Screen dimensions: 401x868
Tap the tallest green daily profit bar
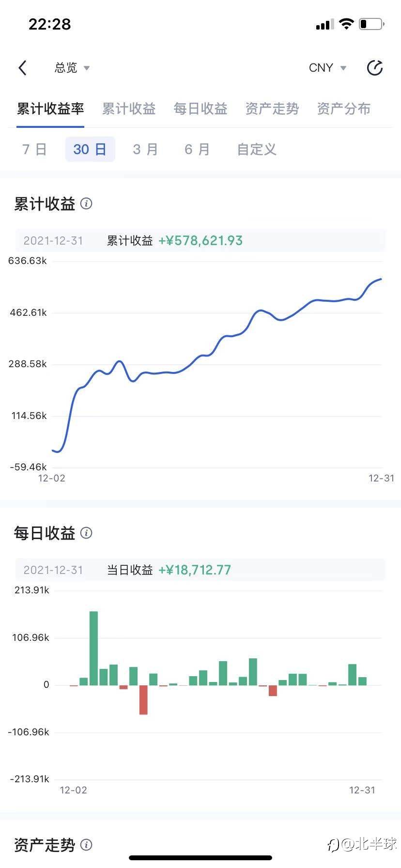click(x=93, y=648)
